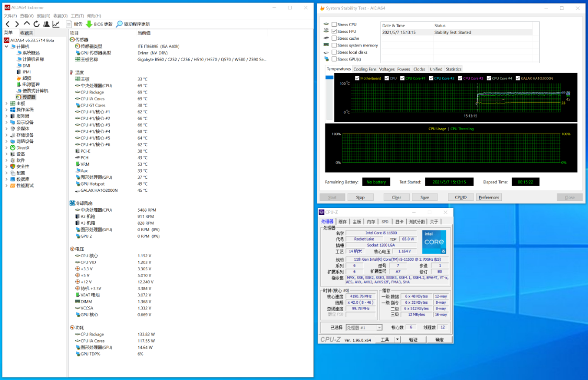The image size is (588, 380).
Task: Select 超频 overclock item in tree
Action: [x=24, y=78]
